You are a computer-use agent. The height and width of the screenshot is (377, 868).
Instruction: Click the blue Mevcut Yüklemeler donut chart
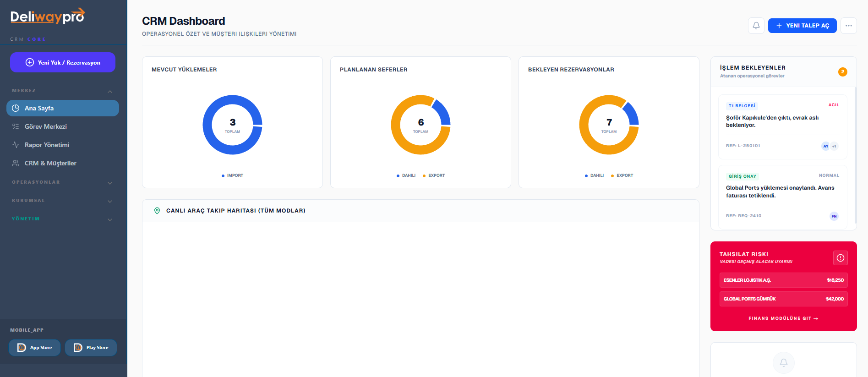[207, 125]
